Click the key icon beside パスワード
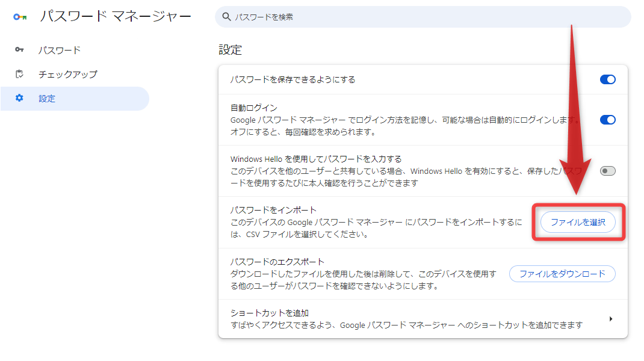The image size is (644, 361). click(x=19, y=50)
